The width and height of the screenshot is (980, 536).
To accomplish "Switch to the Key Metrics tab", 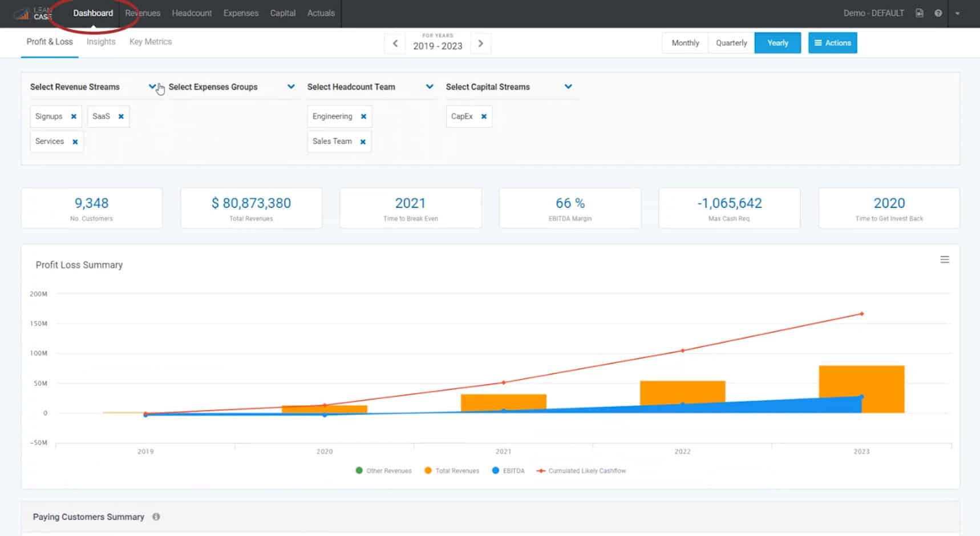I will (x=151, y=42).
